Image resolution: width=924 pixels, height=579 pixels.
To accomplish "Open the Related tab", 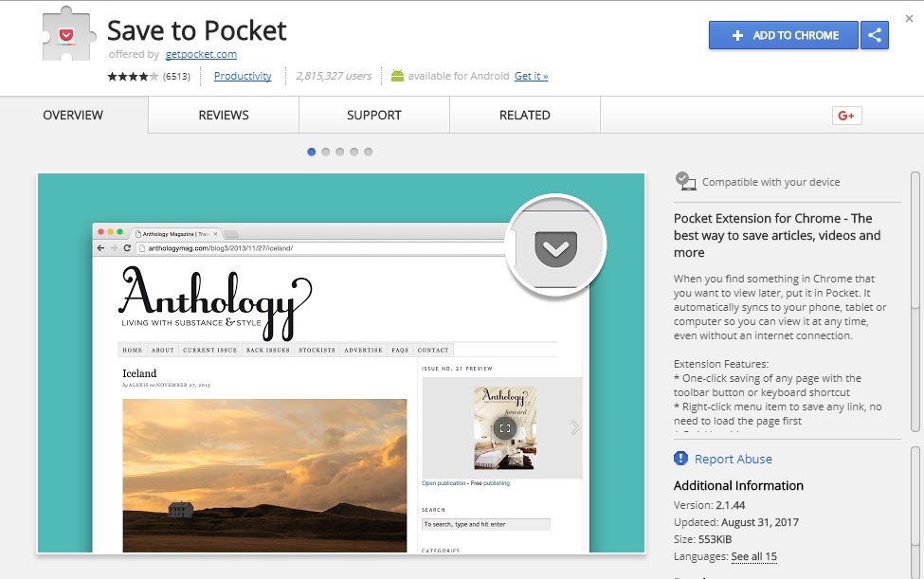I will (x=525, y=116).
